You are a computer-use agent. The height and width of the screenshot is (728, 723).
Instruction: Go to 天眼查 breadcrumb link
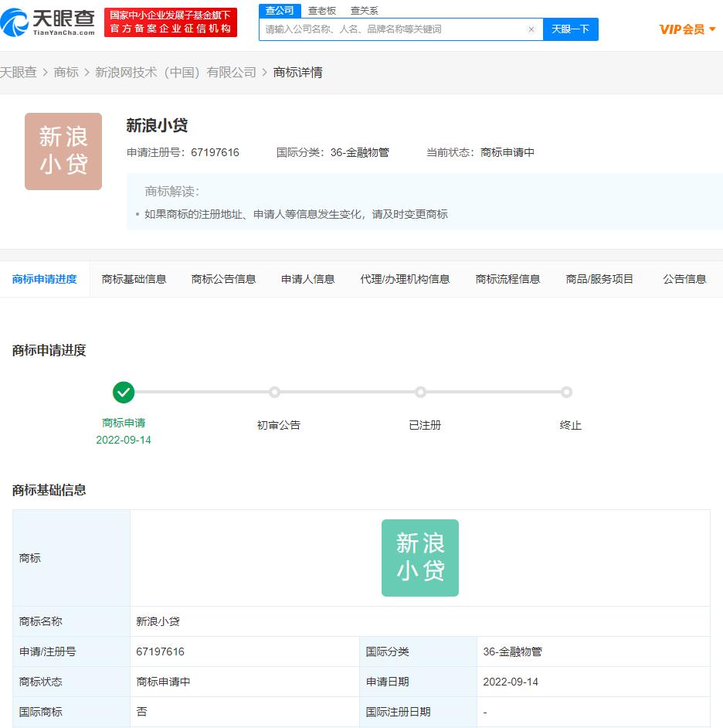pos(18,73)
